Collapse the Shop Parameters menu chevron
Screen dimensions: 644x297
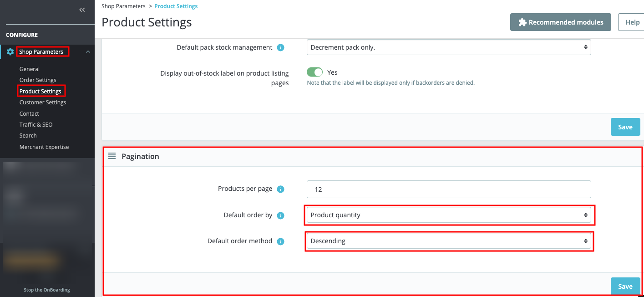click(x=88, y=52)
